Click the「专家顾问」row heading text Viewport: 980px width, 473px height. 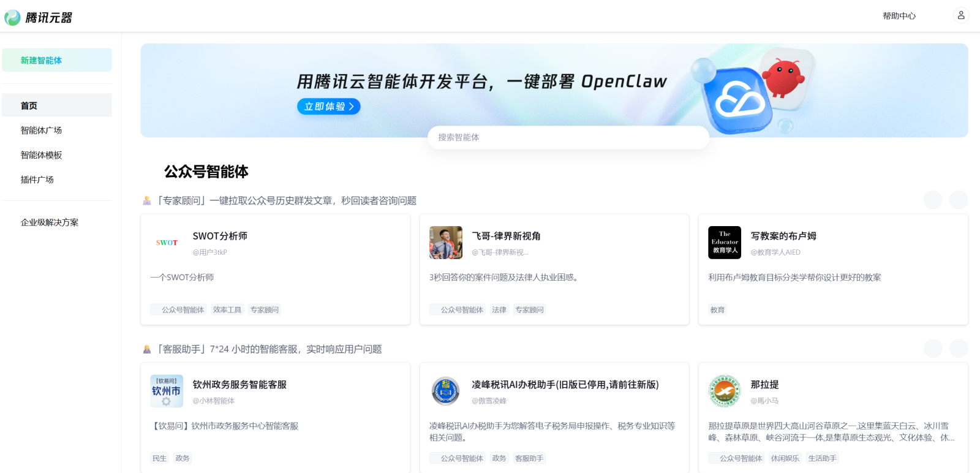tap(286, 201)
